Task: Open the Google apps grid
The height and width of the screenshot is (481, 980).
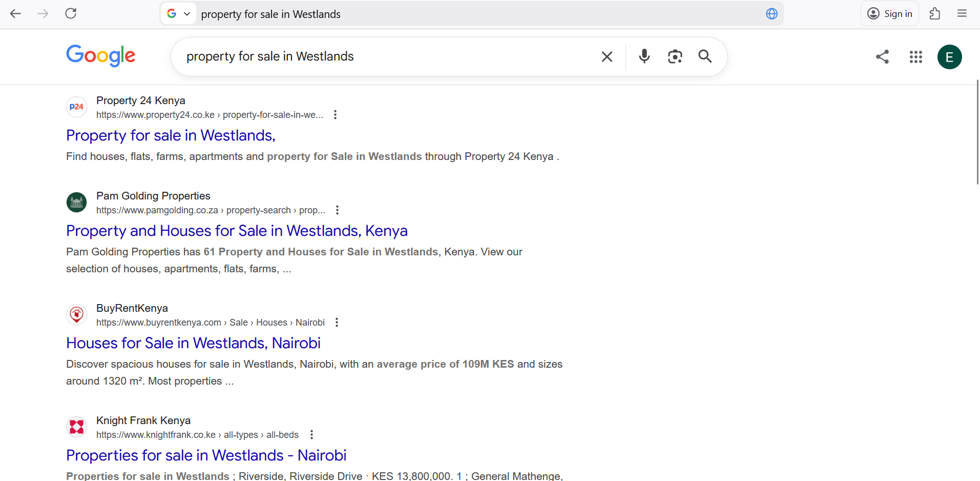Action: pos(916,57)
